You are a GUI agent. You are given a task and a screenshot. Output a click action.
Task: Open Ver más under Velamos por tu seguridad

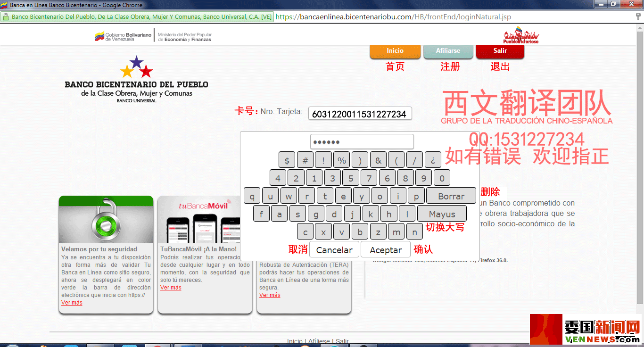click(72, 303)
